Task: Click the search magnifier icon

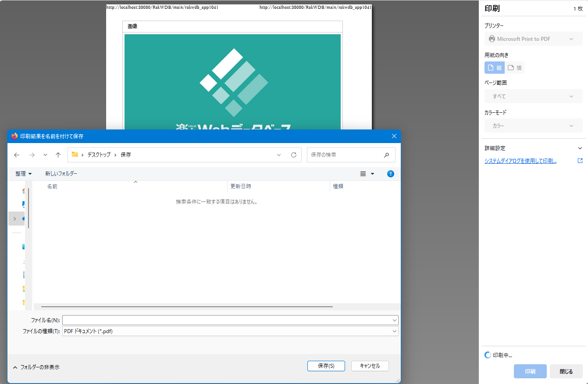Action: point(386,155)
